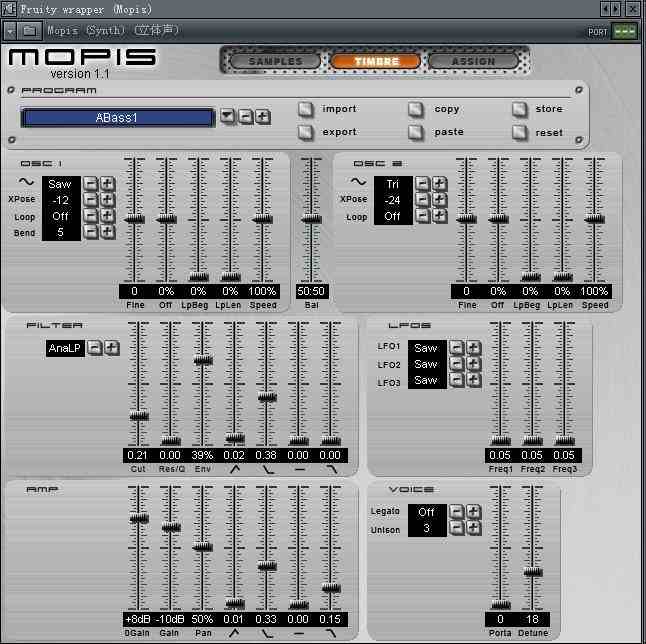Click the reset program button
Image resolution: width=646 pixels, height=644 pixels.
point(520,132)
